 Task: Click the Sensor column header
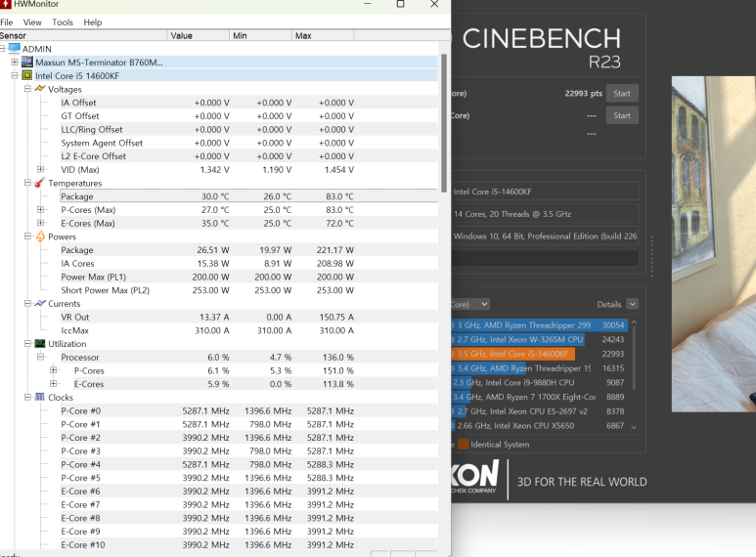pyautogui.click(x=83, y=35)
